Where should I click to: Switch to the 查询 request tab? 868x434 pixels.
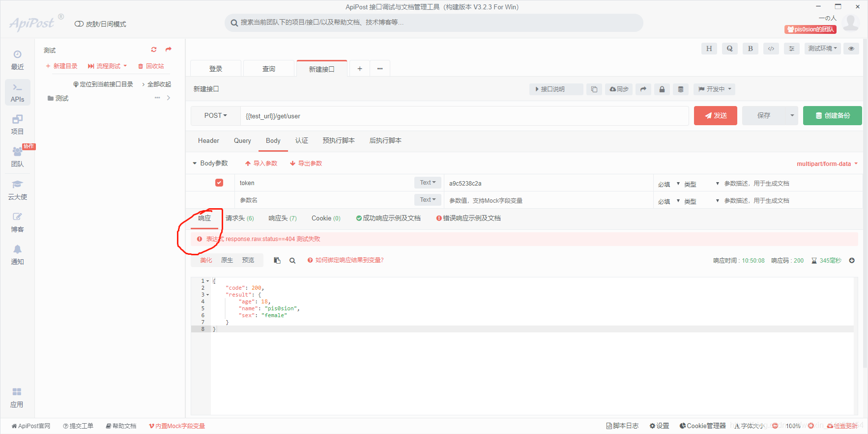[x=269, y=69]
